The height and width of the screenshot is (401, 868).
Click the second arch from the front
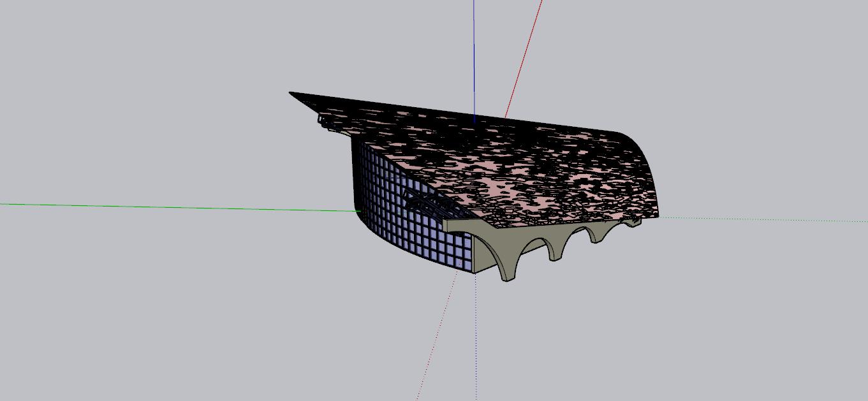coord(559,247)
